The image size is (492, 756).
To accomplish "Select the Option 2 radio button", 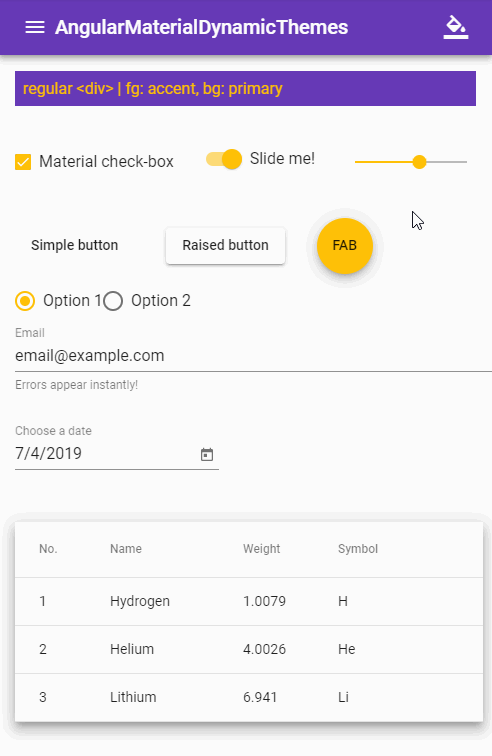I will pyautogui.click(x=113, y=301).
